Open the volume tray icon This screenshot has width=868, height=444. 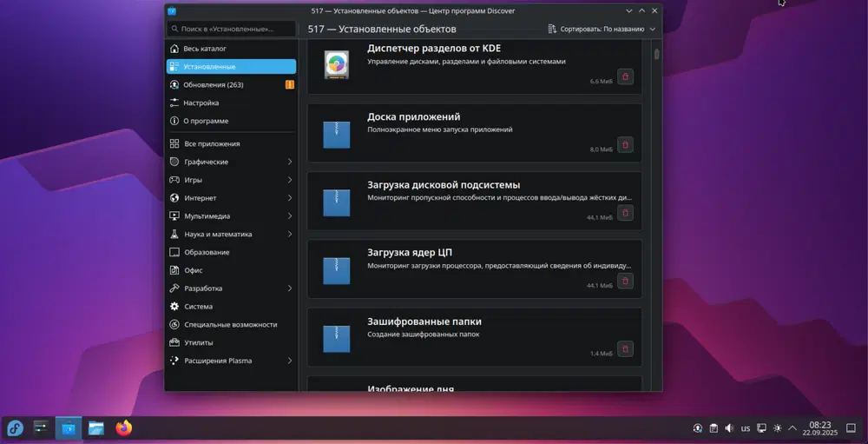coord(730,428)
